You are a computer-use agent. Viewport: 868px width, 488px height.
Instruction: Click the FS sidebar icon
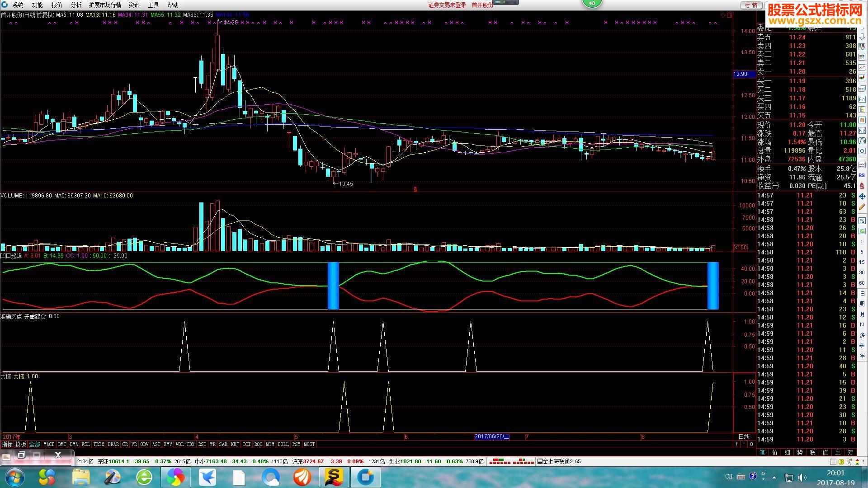coord(862,221)
